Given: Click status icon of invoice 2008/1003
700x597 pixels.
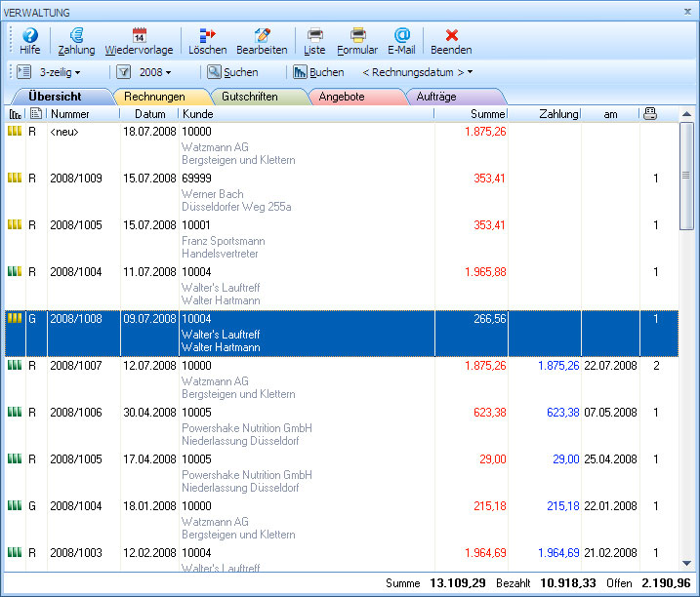Looking at the screenshot, I should coord(15,552).
